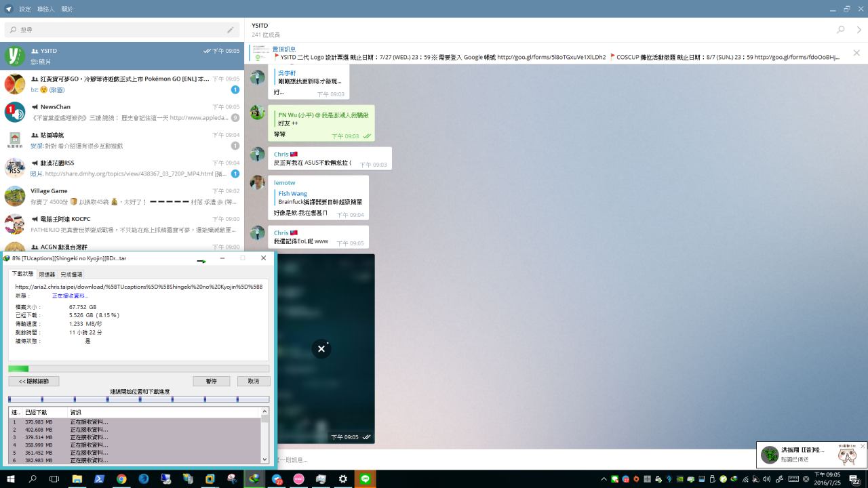Switch to 下載狀態 tab in download dialog

(x=22, y=274)
